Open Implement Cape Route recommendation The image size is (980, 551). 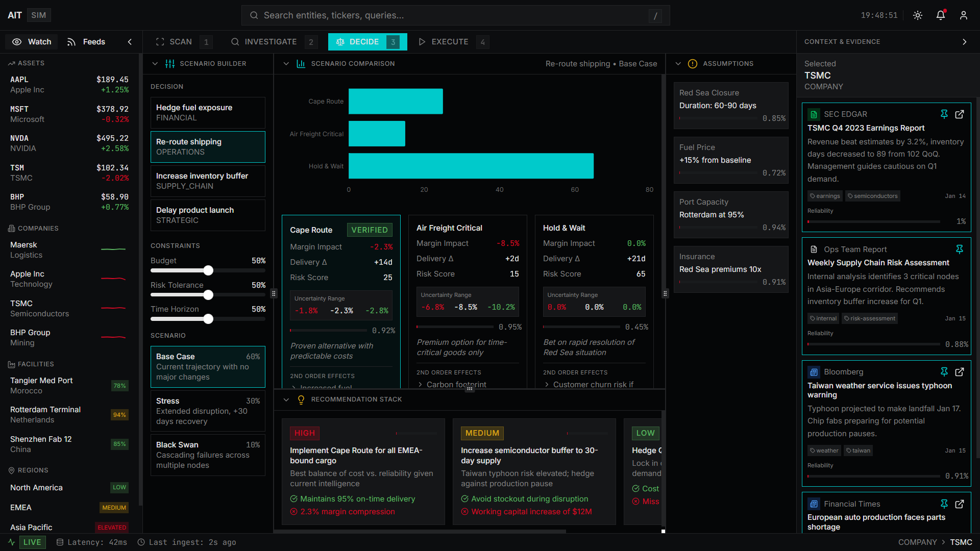click(363, 472)
